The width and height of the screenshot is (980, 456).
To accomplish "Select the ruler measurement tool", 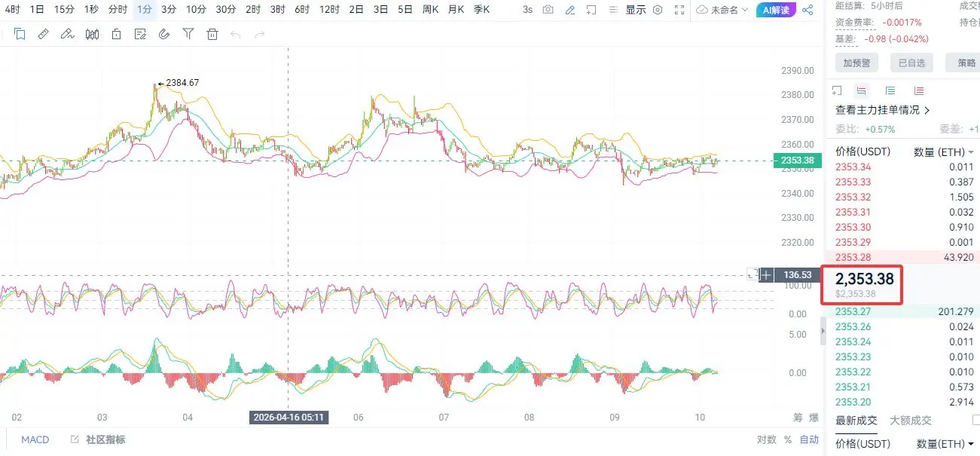I will tap(43, 34).
